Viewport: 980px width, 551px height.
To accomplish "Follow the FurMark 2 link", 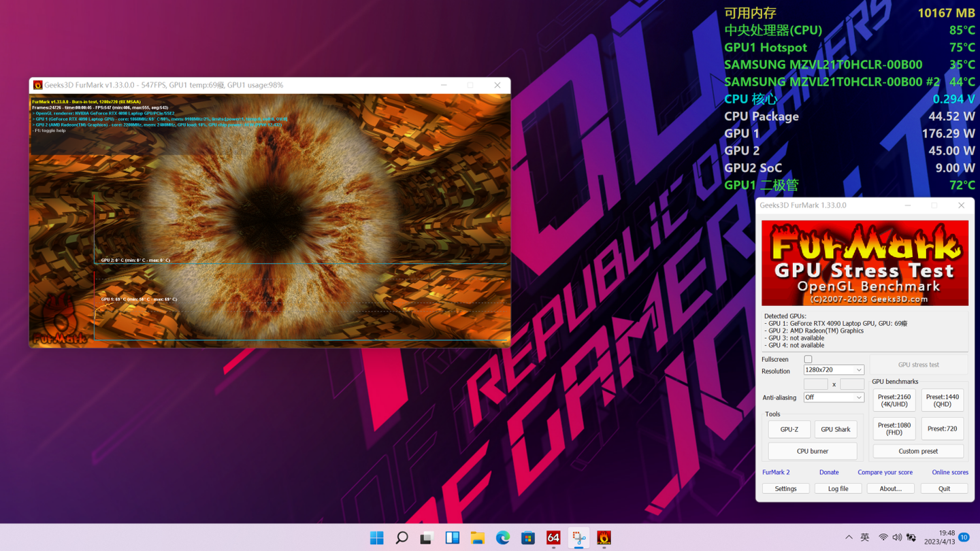I will pyautogui.click(x=776, y=472).
